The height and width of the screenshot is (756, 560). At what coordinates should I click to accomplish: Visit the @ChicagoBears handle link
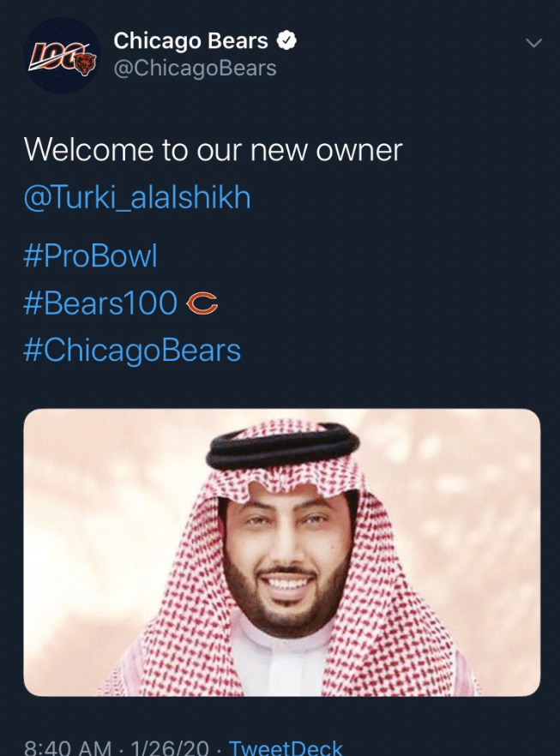pyautogui.click(x=195, y=68)
